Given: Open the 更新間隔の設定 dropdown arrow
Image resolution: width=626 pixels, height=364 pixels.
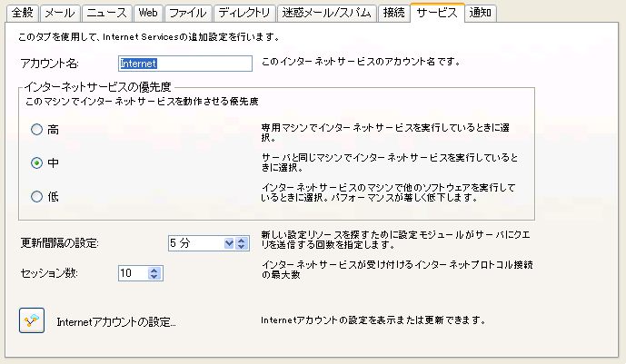Looking at the screenshot, I should click(x=229, y=243).
